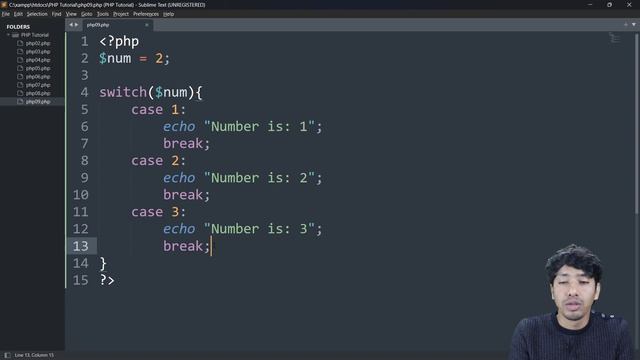Click the Line 13, Column status text
The width and height of the screenshot is (640, 360).
(34, 355)
